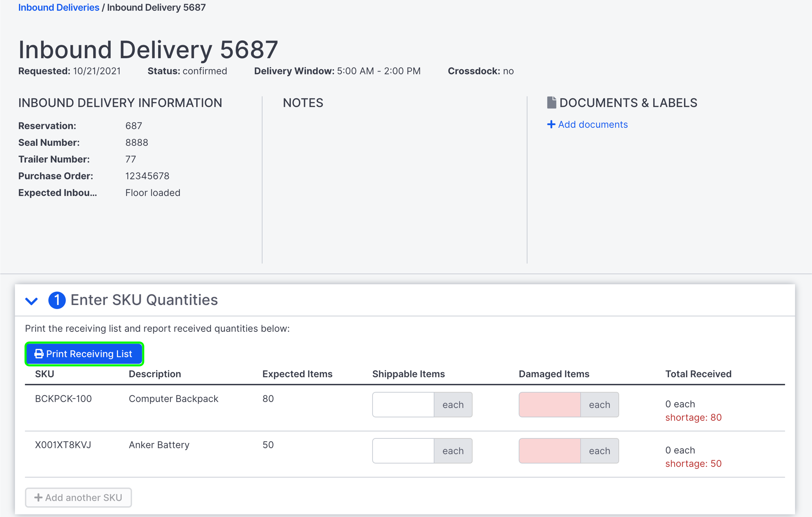Open the Inbound Deliveries breadcrumb link
Screen dimensions: 812x517
[x=58, y=7]
